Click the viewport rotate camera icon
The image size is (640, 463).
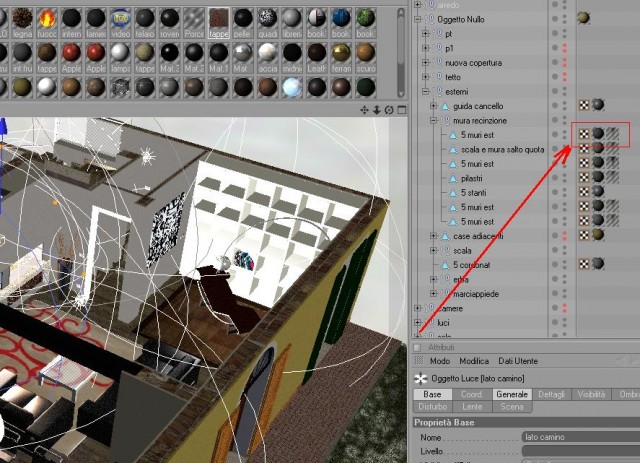coord(389,110)
